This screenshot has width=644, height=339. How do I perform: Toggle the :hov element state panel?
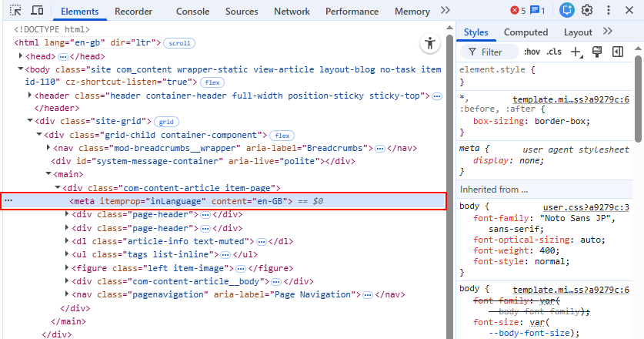(x=532, y=52)
